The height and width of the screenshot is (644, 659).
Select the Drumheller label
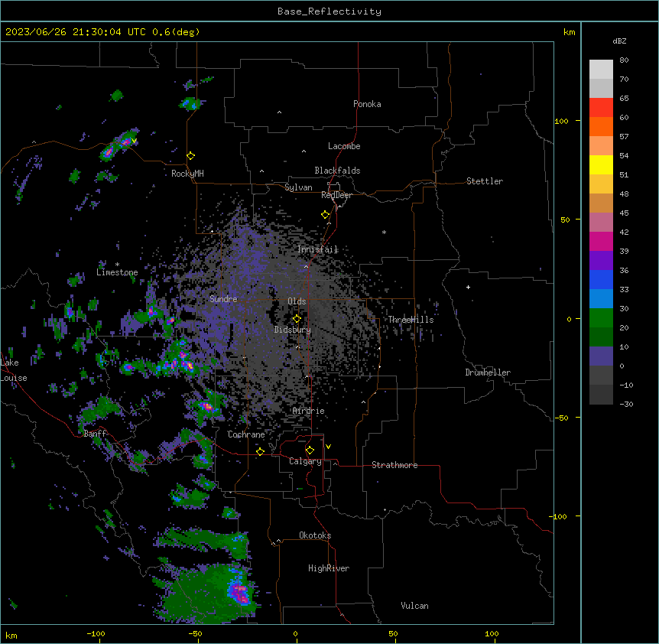(x=488, y=372)
